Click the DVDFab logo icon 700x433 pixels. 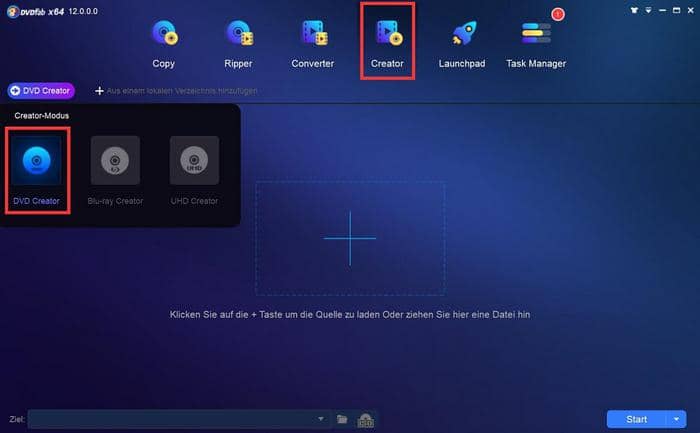pos(13,12)
